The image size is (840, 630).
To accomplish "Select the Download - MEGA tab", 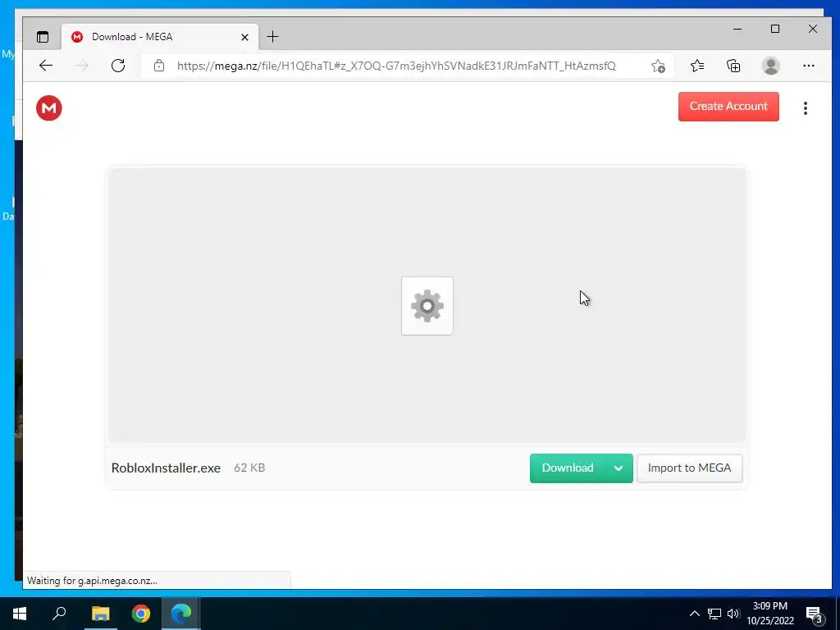I will [x=160, y=37].
